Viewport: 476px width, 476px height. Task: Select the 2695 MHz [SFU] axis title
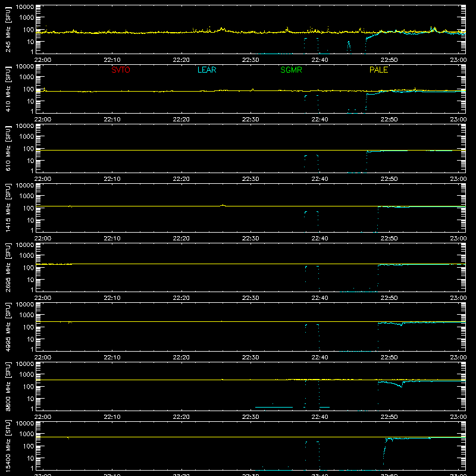click(x=8, y=267)
